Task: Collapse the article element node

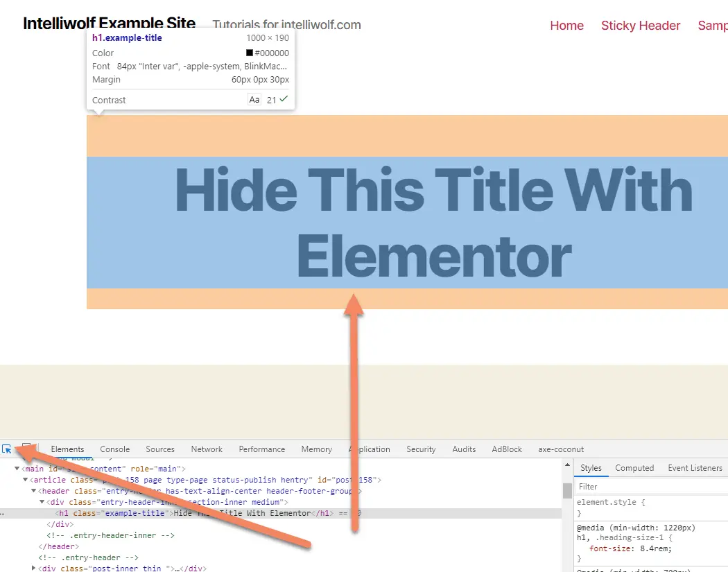Action: click(26, 480)
